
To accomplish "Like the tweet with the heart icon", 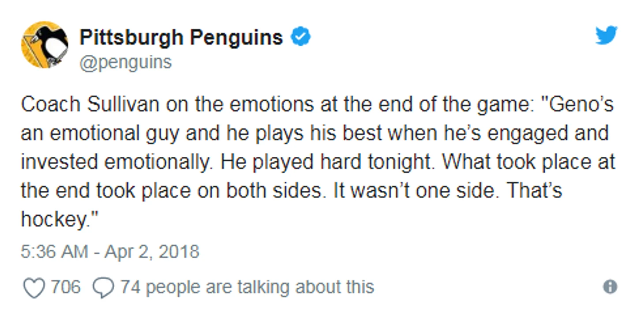I will click(x=34, y=288).
